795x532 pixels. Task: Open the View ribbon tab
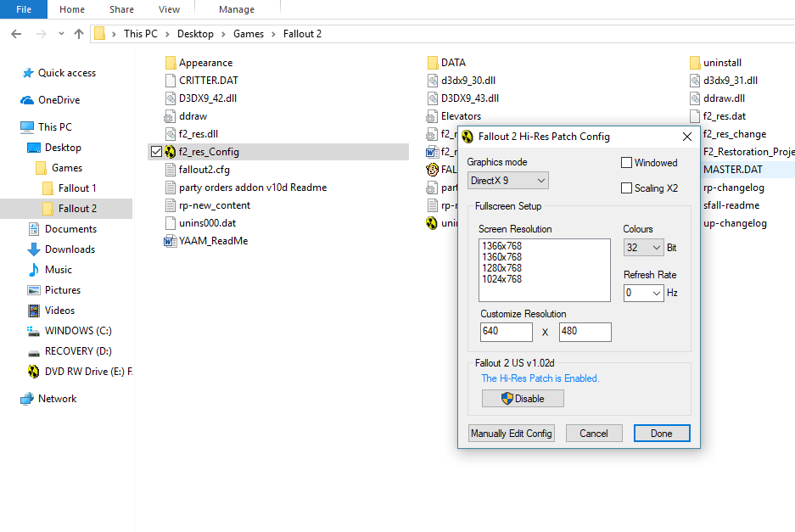coord(169,9)
